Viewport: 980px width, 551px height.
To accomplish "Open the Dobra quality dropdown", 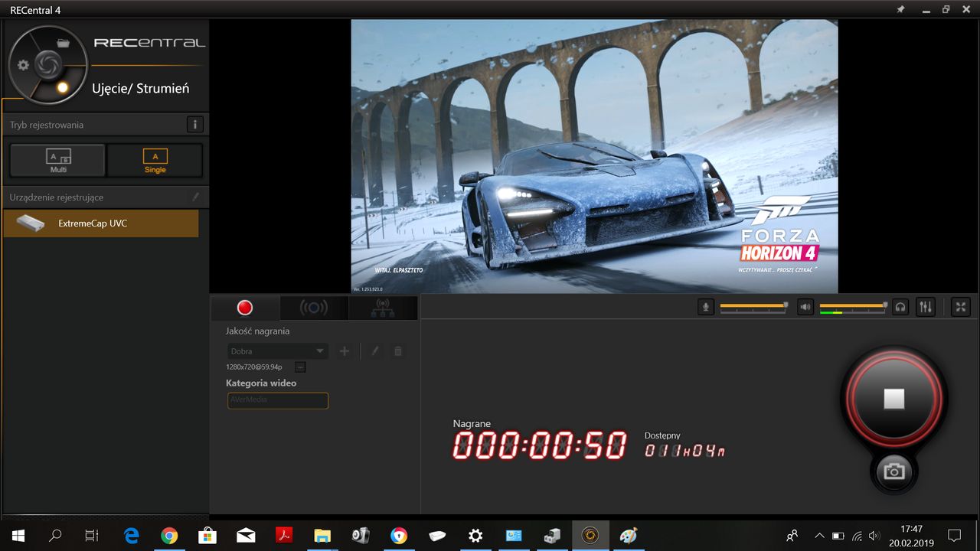I will tap(278, 351).
